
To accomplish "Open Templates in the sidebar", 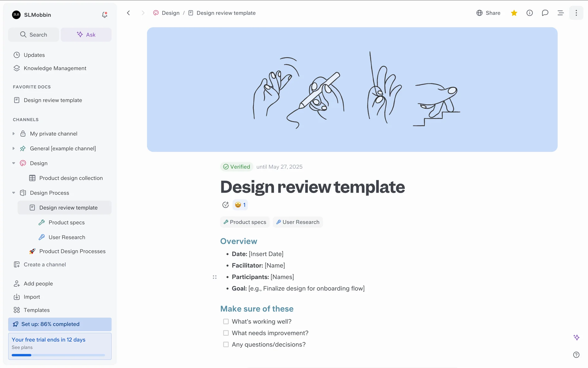I will coord(36,310).
